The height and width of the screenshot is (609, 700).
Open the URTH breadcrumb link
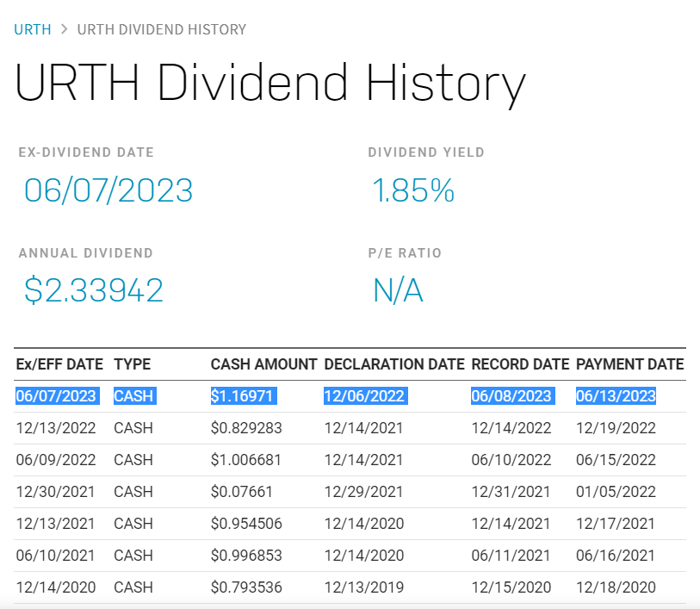coord(33,29)
